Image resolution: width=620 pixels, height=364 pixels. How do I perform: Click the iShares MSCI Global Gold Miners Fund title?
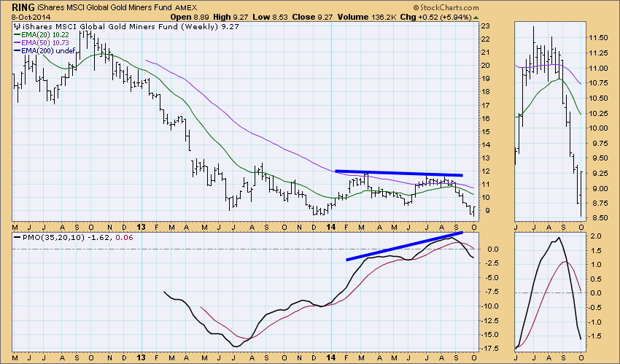[105, 7]
